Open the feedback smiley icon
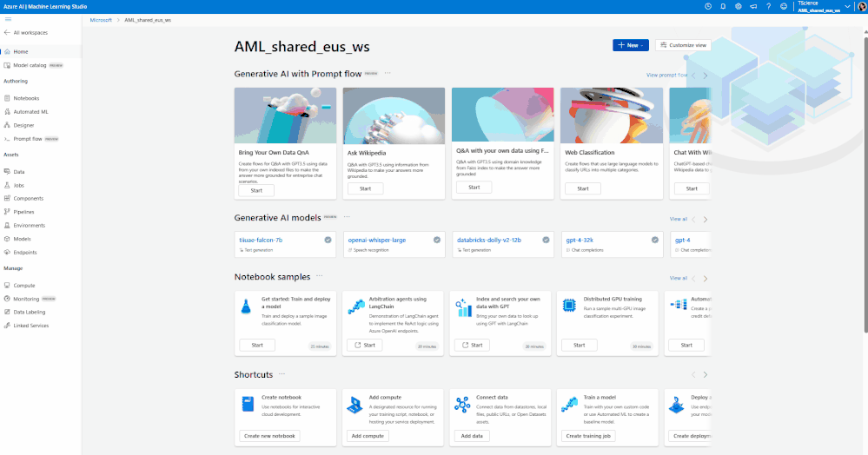 coord(784,7)
